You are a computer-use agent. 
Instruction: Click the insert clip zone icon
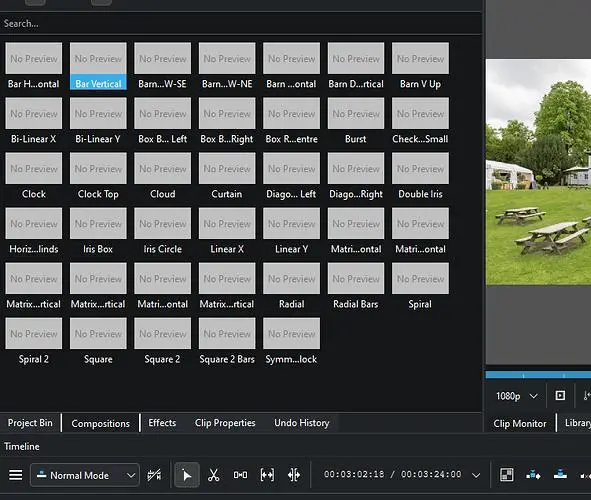tap(533, 475)
